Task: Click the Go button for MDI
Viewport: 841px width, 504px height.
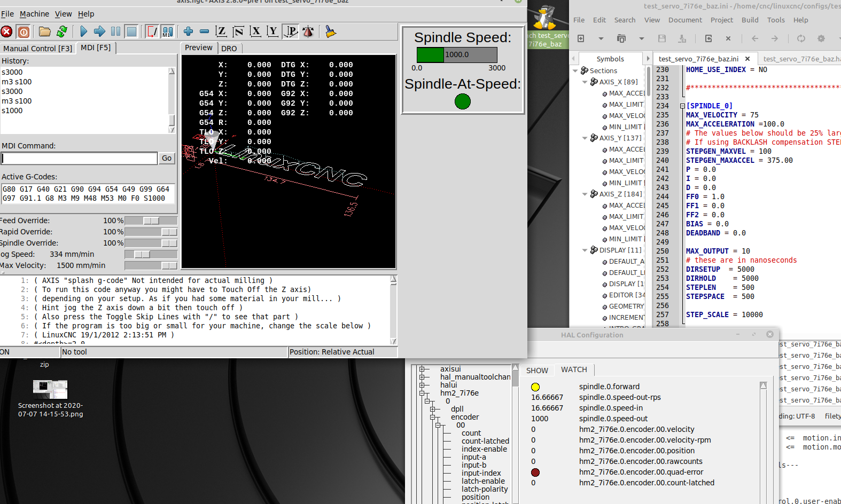Action: point(167,159)
